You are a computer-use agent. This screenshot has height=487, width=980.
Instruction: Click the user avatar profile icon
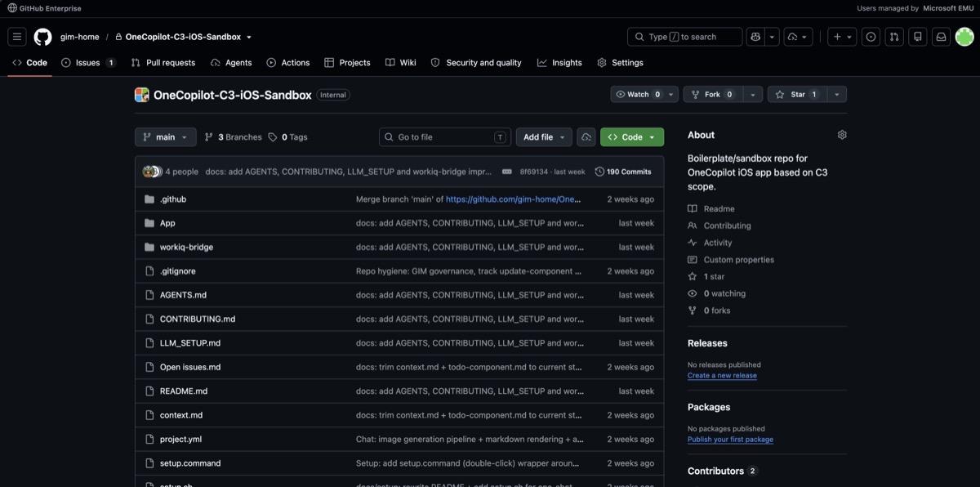[x=964, y=37]
